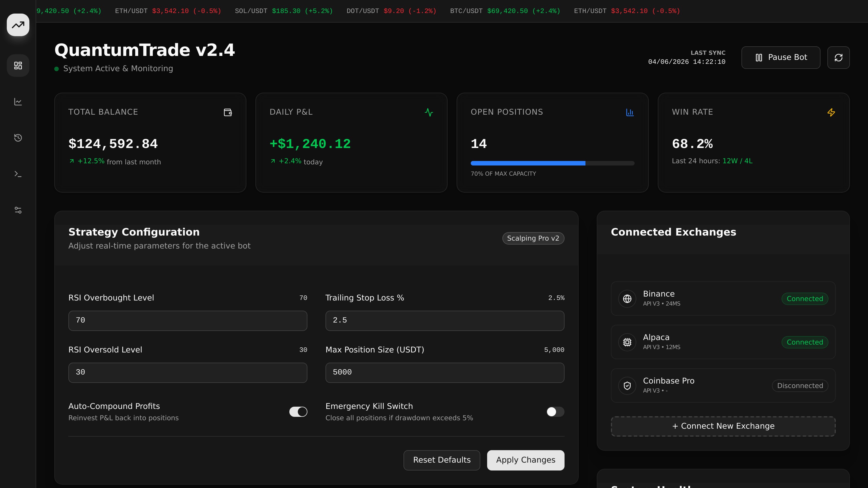Click the Open Positions capacity progress bar

tap(552, 163)
